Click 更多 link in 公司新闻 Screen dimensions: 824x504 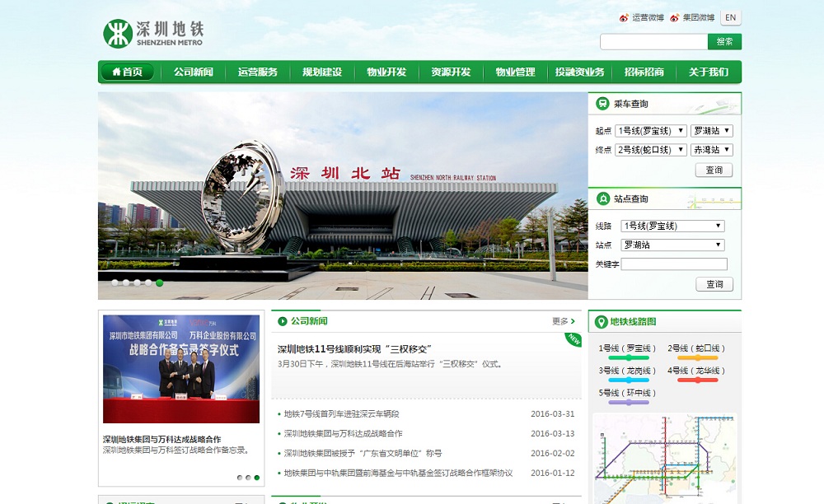tap(564, 321)
